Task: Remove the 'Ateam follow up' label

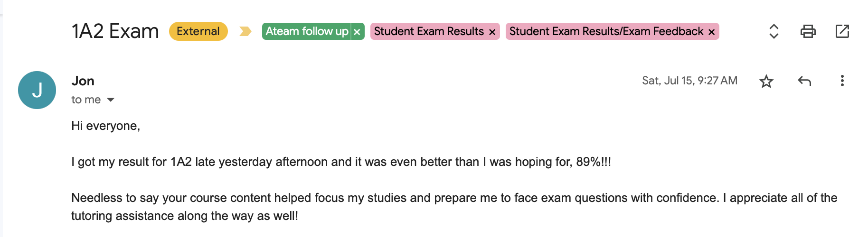Action: 357,32
